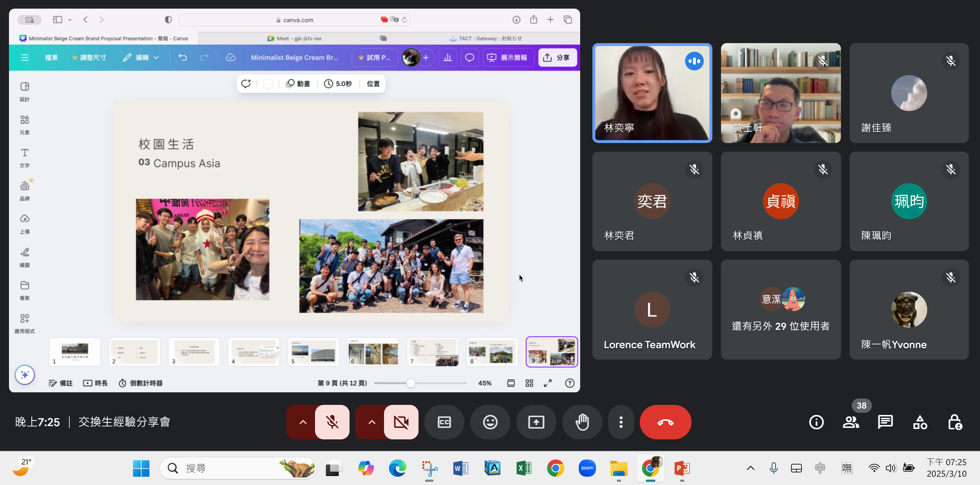Open the 元素 elements panel

(25, 125)
